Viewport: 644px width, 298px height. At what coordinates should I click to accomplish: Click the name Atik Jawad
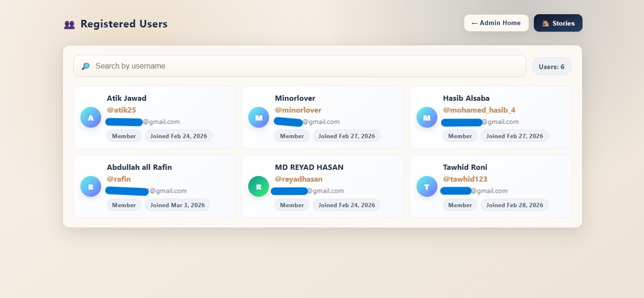[127, 98]
